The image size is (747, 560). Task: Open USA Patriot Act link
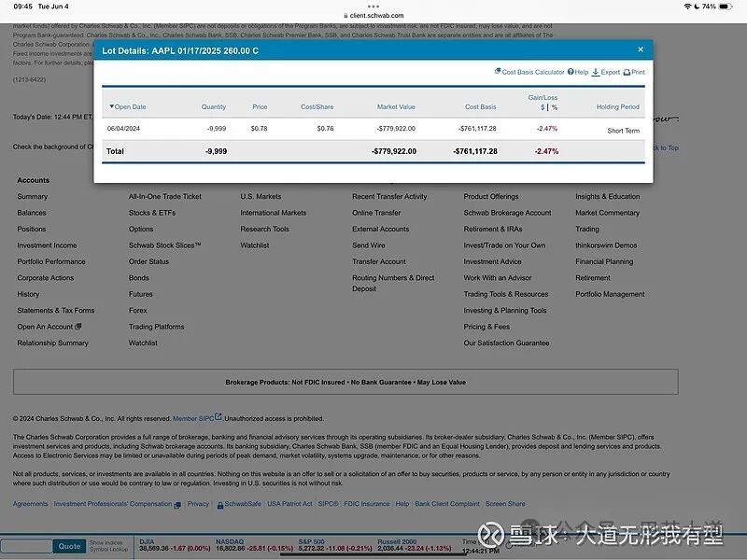point(289,504)
